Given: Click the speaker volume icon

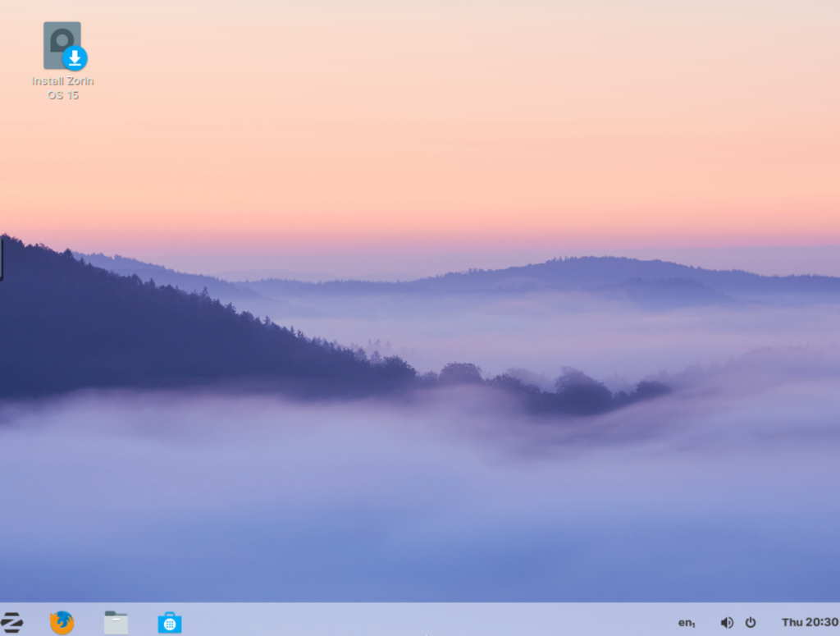Looking at the screenshot, I should pyautogui.click(x=726, y=622).
